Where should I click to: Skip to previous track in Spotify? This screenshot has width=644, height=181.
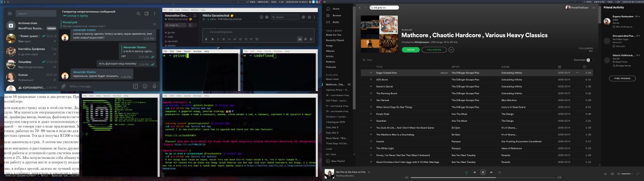point(474,172)
